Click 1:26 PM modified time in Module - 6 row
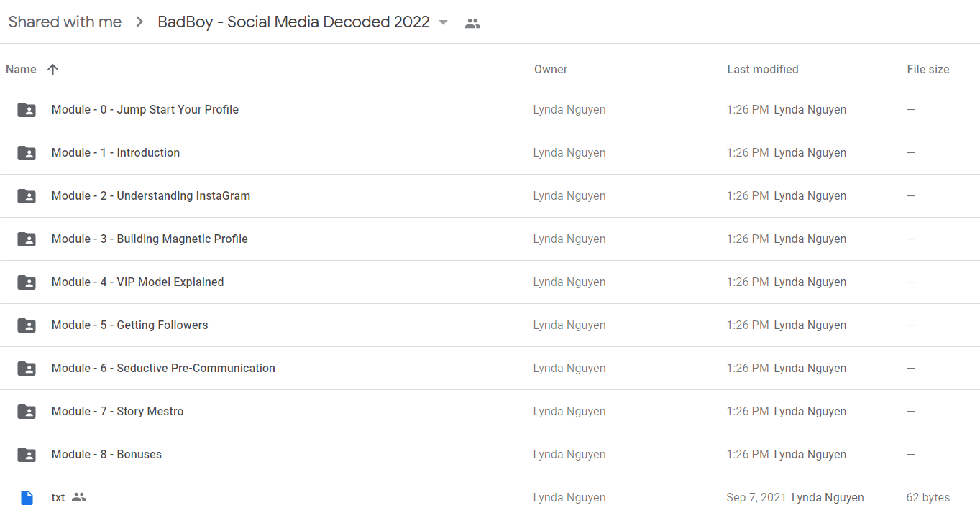980x518 pixels. [x=748, y=369]
